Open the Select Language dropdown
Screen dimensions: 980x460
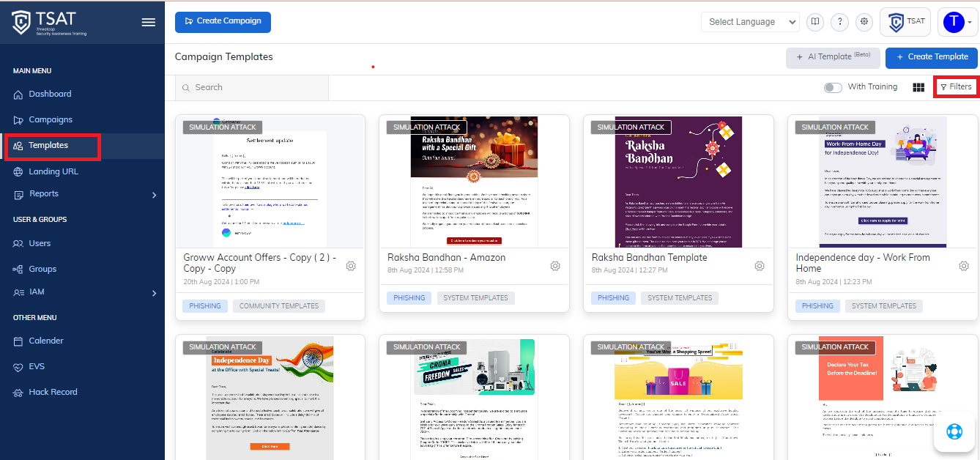[x=750, y=22]
